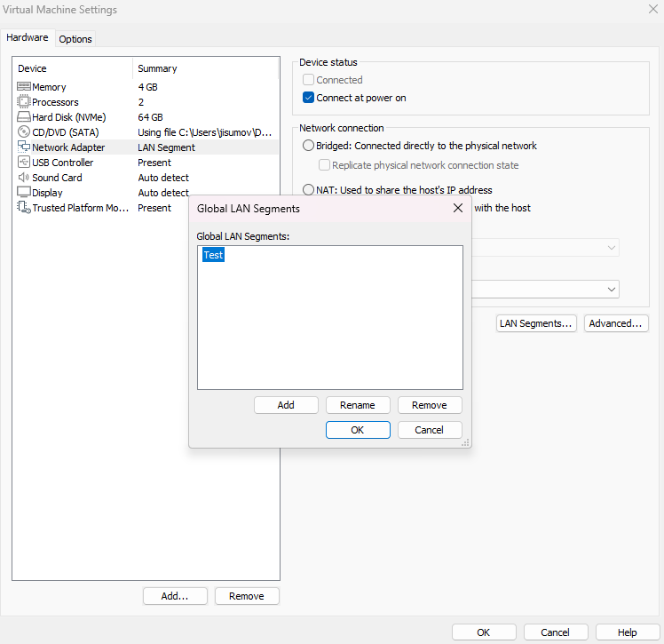Select the Display monitor icon
Screen dimensions: 664x644
point(24,193)
